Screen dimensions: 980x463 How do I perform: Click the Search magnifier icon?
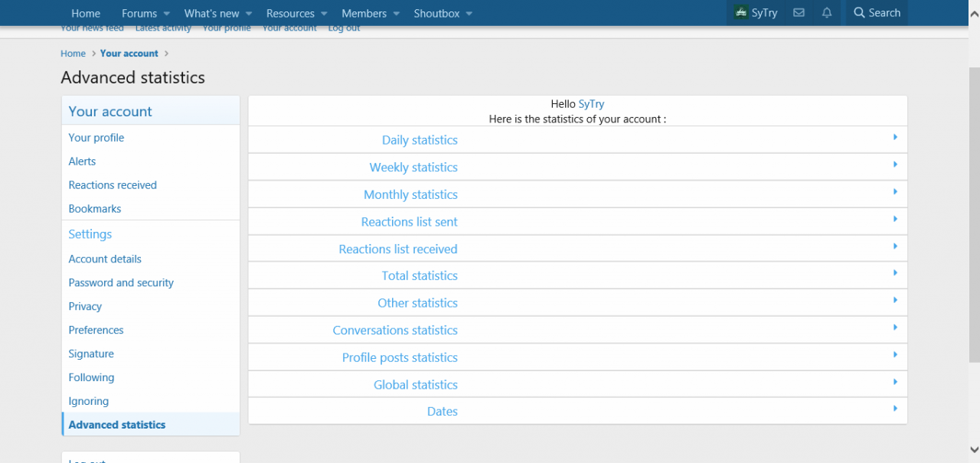[x=859, y=13]
